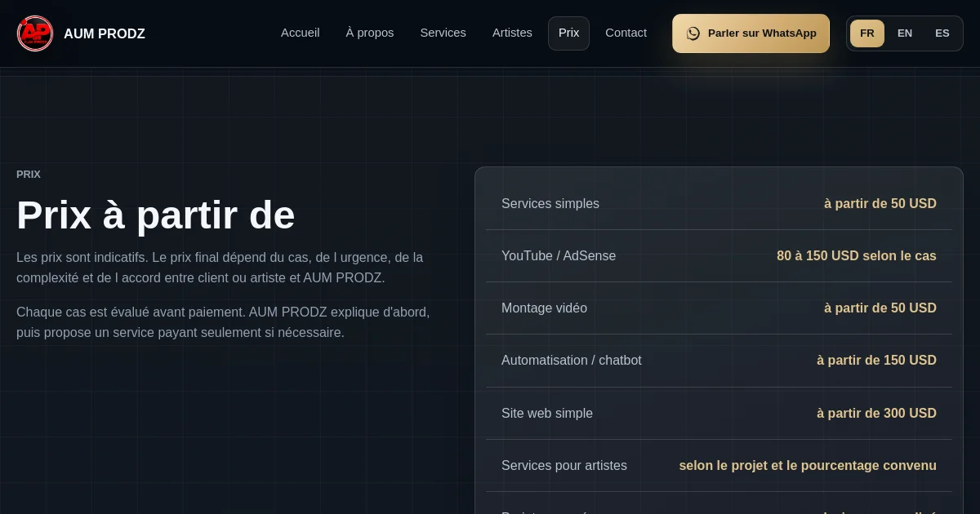
Task: Click the 'à partir de 300 USD' price
Action: [876, 414]
